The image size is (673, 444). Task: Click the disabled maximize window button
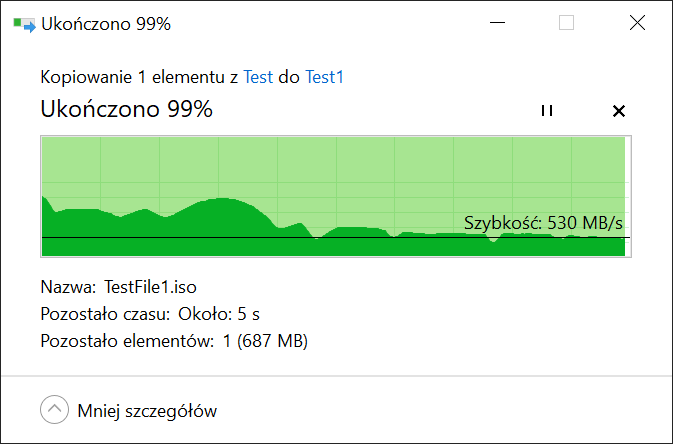tap(566, 23)
